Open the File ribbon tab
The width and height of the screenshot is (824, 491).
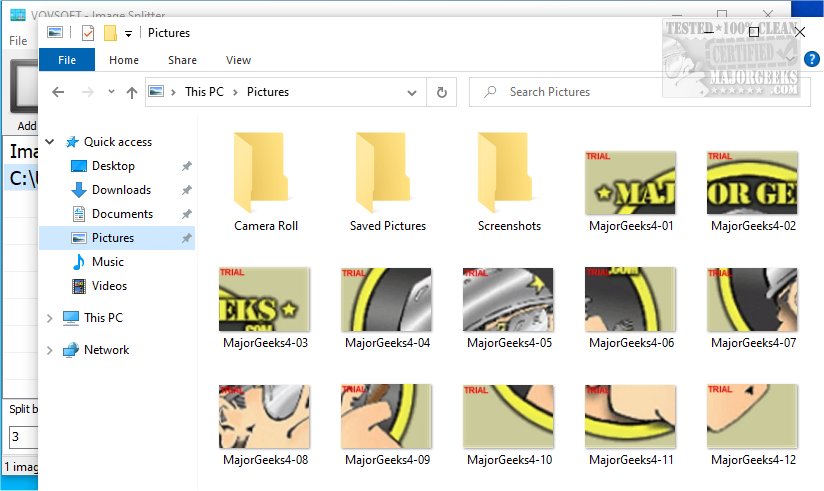click(67, 60)
